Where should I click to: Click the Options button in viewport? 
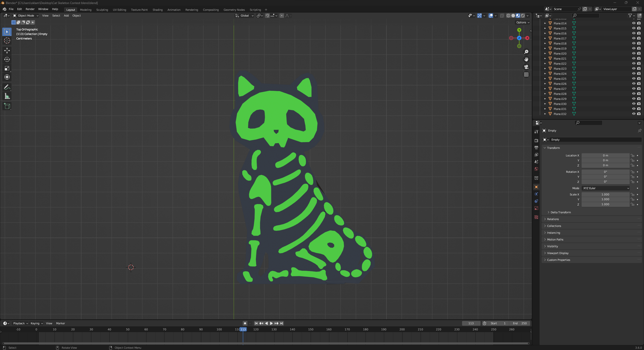click(523, 22)
